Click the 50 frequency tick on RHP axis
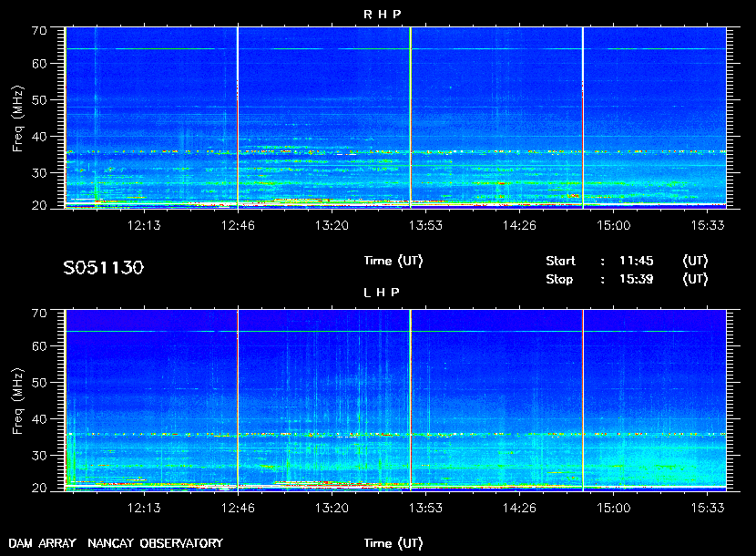This screenshot has height=556, width=756. click(x=39, y=100)
